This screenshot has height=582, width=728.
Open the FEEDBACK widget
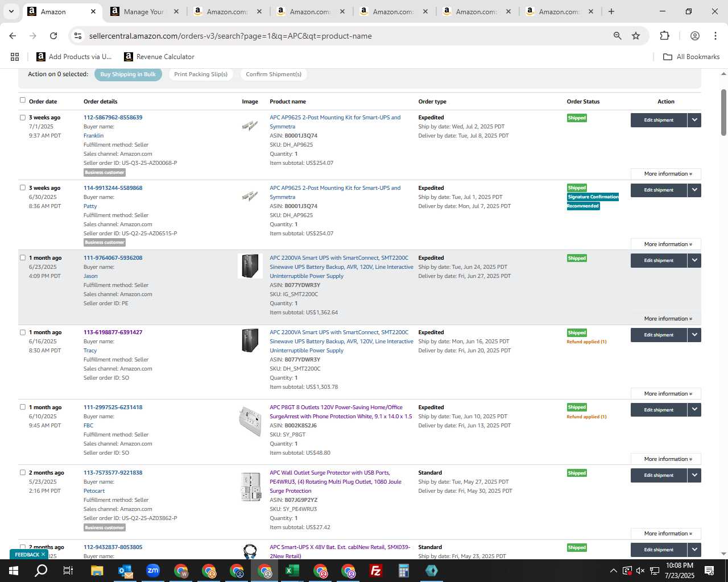coord(27,555)
